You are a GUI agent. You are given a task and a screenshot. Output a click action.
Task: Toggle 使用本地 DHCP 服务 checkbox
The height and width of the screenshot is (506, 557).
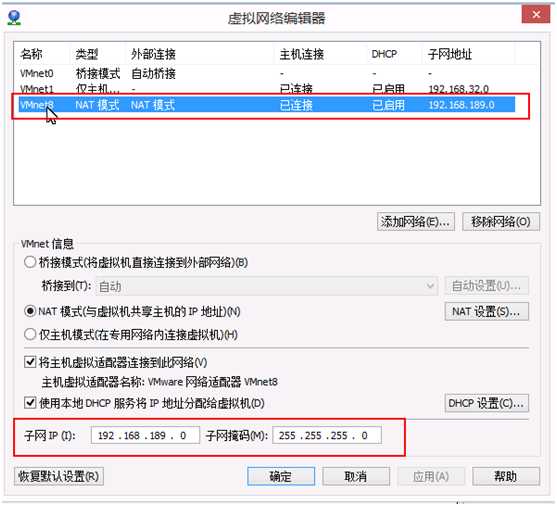click(30, 403)
